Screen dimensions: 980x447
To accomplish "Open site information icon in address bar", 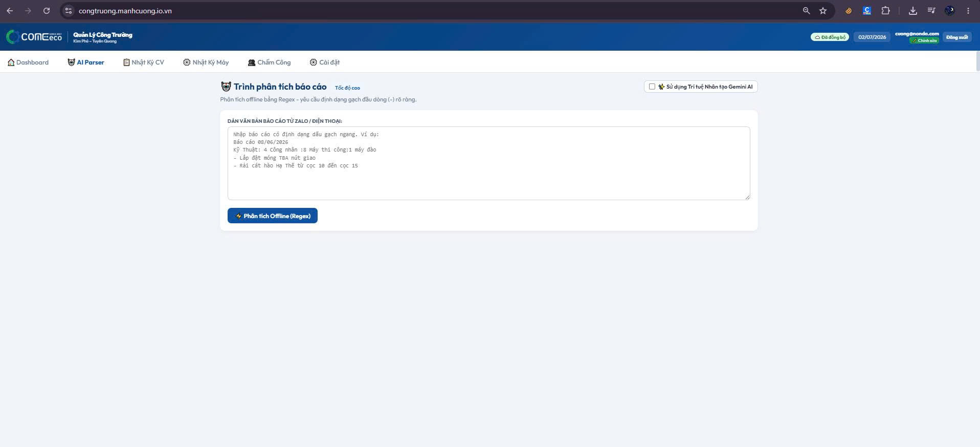I will [x=69, y=11].
